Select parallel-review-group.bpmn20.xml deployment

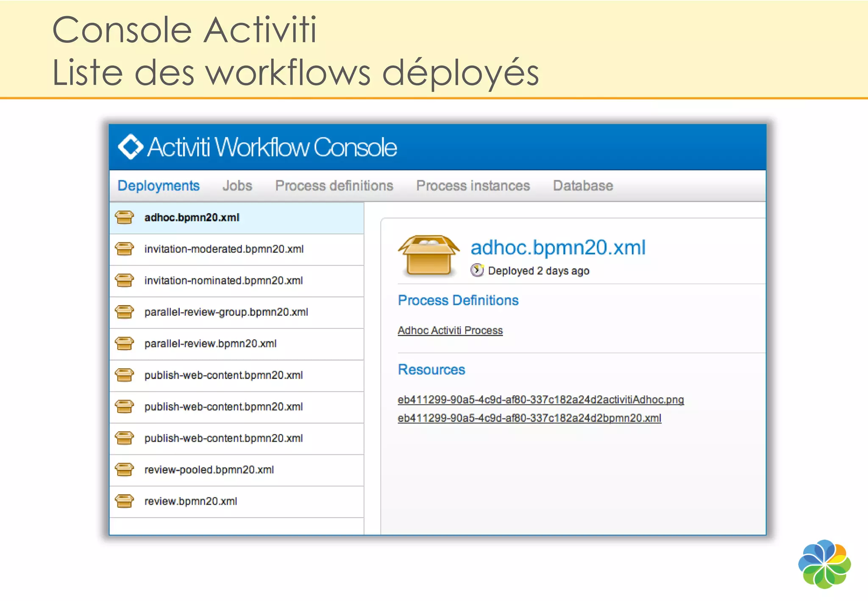(x=236, y=312)
